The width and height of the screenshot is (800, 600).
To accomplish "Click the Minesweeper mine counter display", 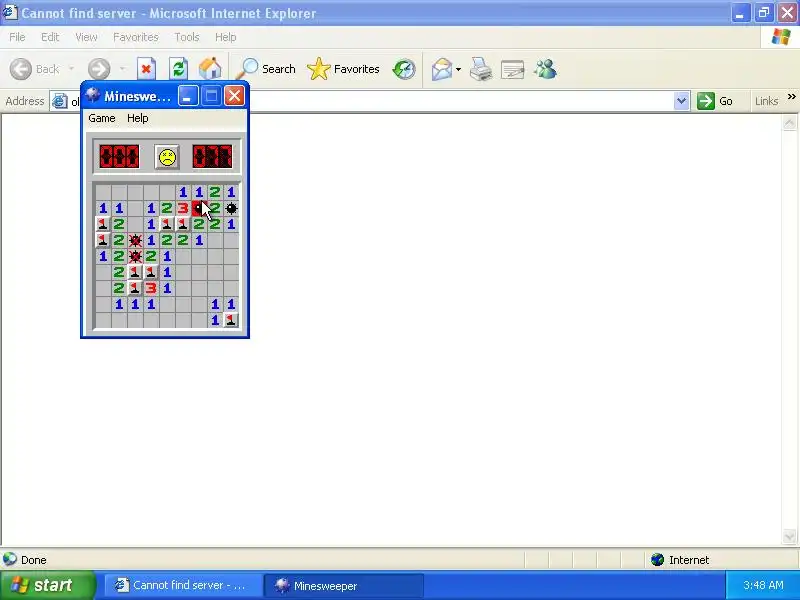I will pyautogui.click(x=119, y=156).
